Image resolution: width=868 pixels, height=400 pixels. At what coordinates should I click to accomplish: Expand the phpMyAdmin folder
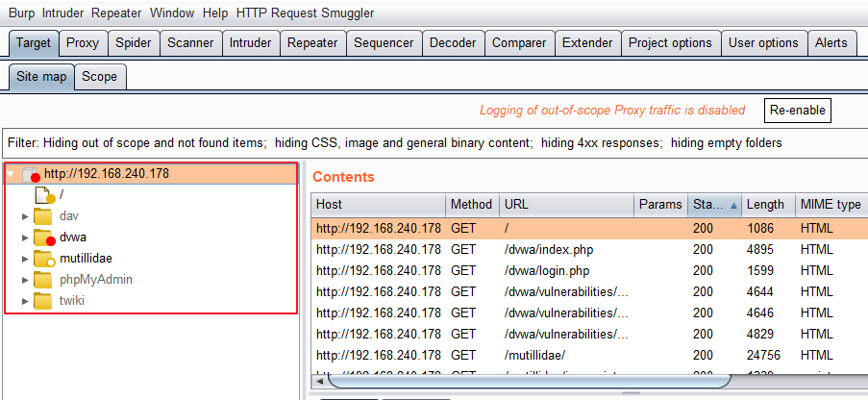coord(24,281)
